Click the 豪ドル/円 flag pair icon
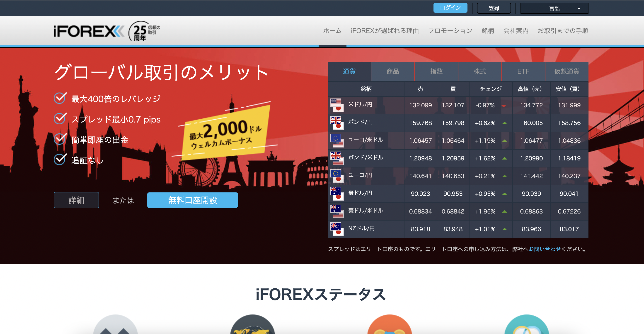644x334 pixels. click(x=337, y=194)
